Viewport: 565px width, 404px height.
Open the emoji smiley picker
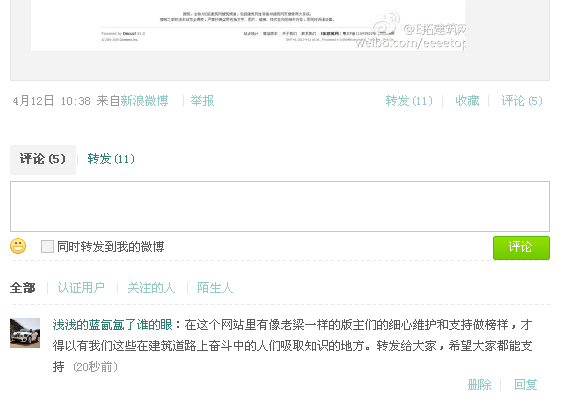(18, 247)
